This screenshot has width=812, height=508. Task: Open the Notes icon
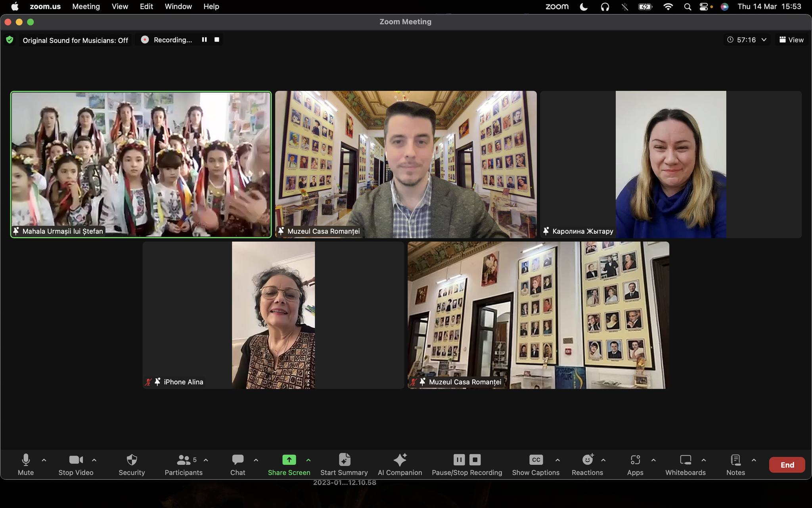[x=735, y=460]
